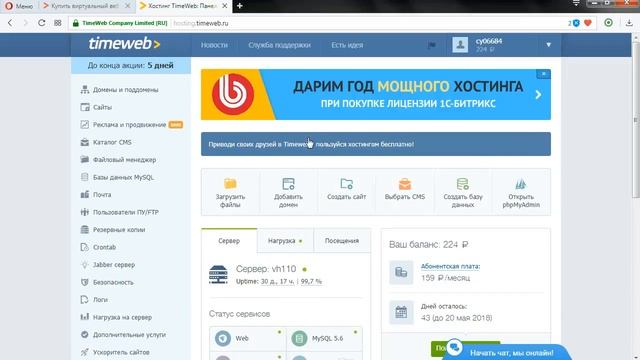
Task: Close the Хостинг TimeWeb browser tab
Action: [x=224, y=6]
